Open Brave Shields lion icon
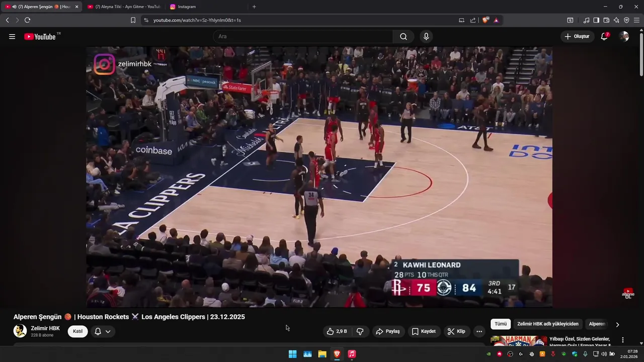Screen dimensions: 644x362 click(x=485, y=20)
